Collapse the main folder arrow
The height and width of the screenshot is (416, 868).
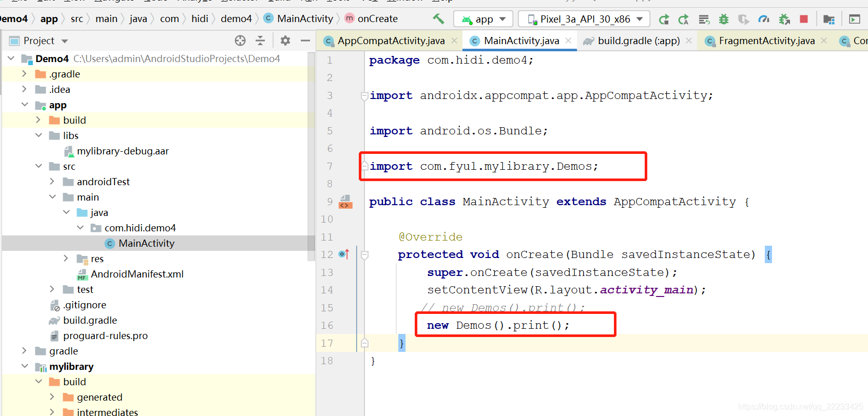(x=52, y=197)
